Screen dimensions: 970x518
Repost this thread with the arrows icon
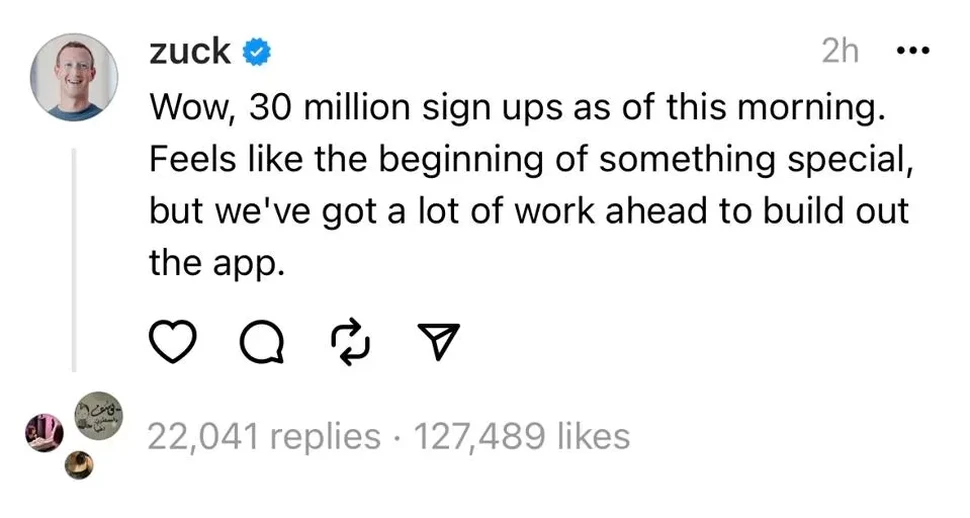coord(349,343)
